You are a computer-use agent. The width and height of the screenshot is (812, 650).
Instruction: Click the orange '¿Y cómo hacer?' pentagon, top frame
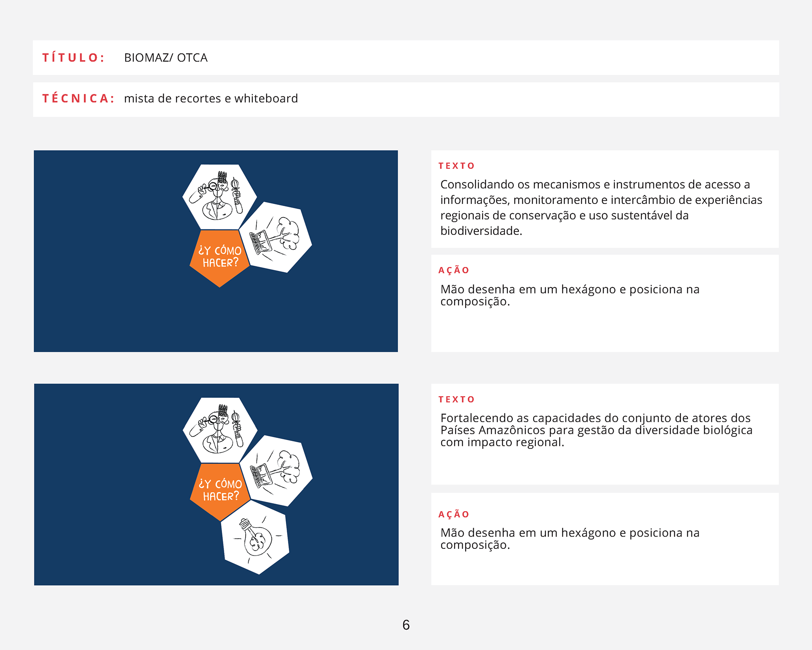[x=219, y=257]
